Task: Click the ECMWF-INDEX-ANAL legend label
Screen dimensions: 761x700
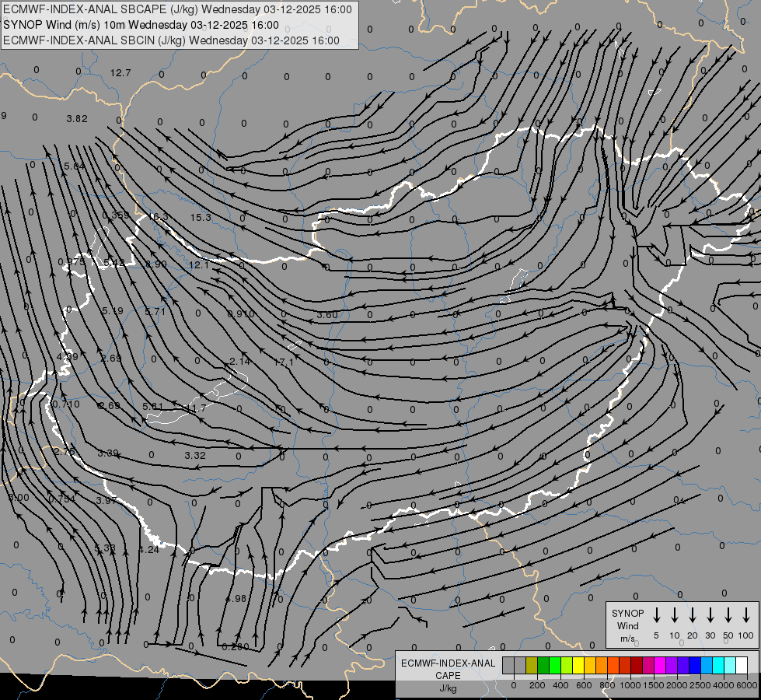Action: point(448,663)
